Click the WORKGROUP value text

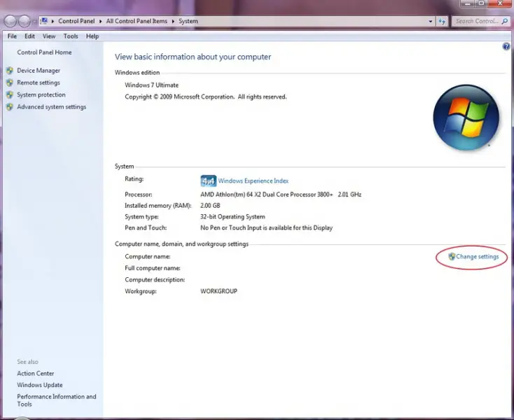click(x=218, y=291)
